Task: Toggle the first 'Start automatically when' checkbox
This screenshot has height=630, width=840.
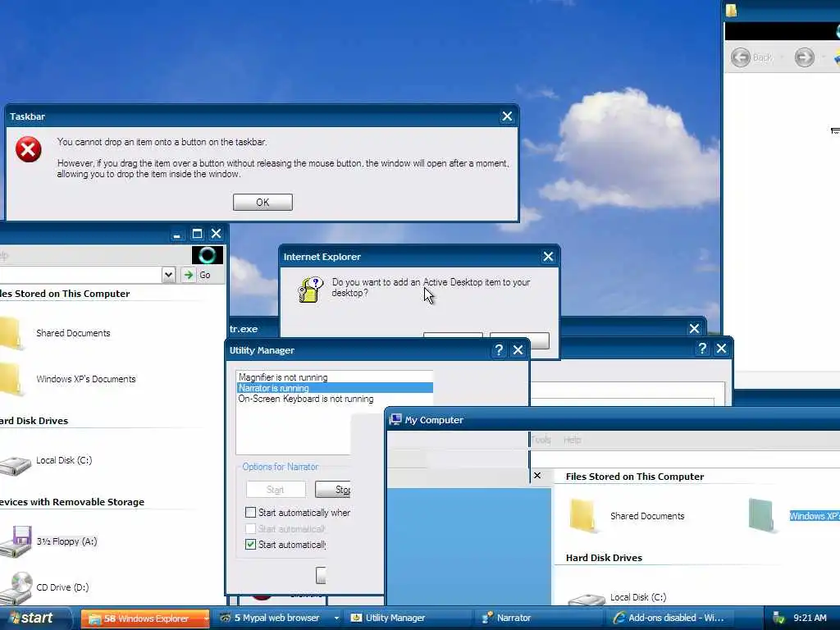Action: click(x=250, y=512)
